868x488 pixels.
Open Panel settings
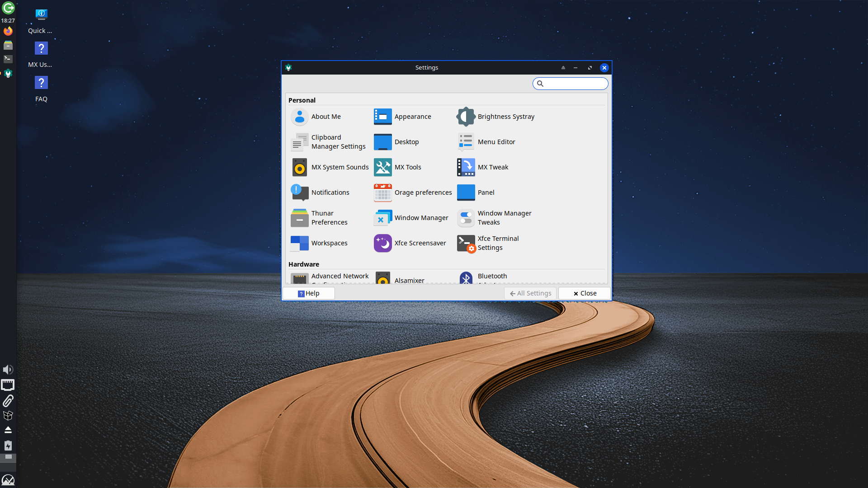[x=476, y=192]
